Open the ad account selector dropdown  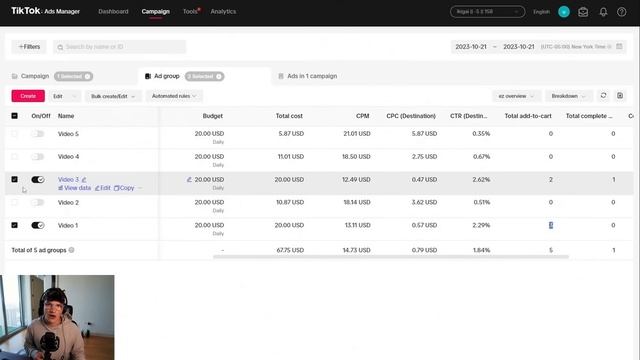click(487, 11)
